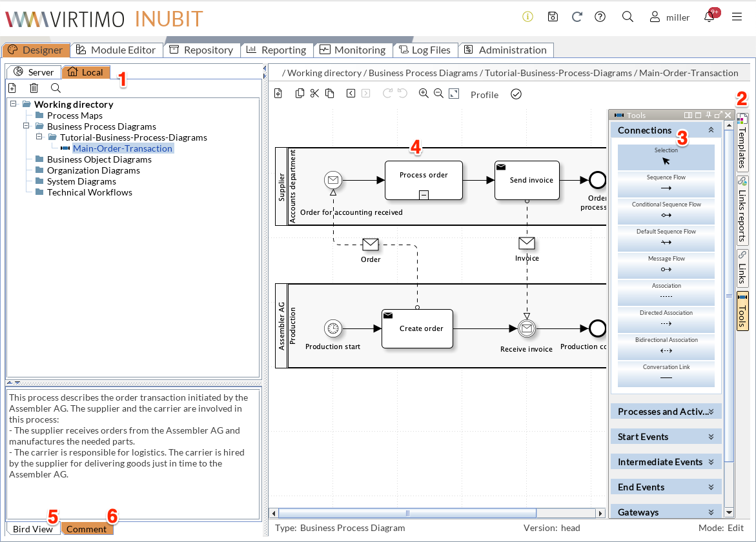756x542 pixels.
Task: Select the Selection tool in Connections panel
Action: coord(666,157)
